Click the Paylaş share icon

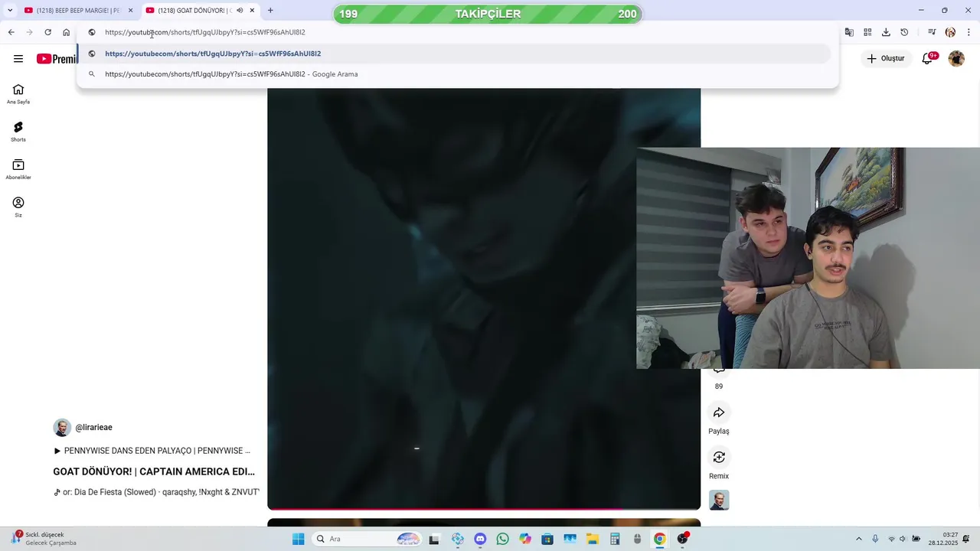719,412
